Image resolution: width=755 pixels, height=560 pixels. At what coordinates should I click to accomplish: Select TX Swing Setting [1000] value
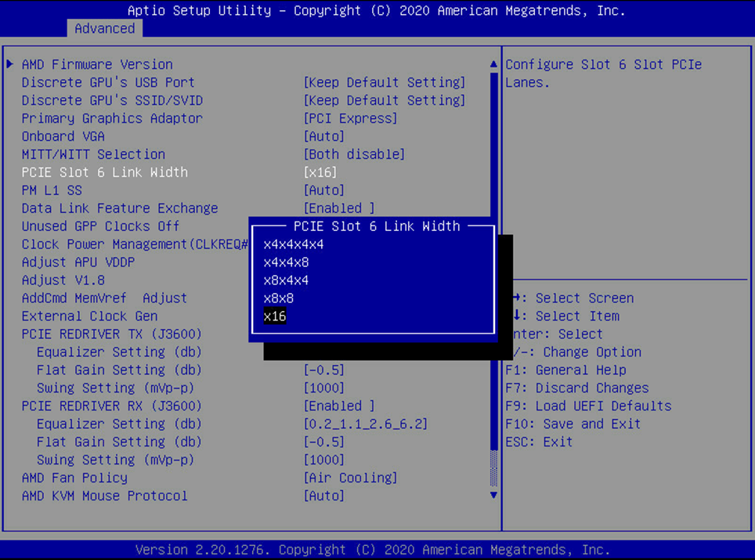(x=324, y=388)
